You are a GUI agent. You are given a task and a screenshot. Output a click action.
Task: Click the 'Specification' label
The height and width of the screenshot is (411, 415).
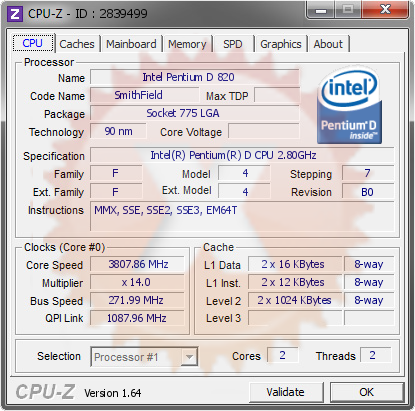point(54,156)
